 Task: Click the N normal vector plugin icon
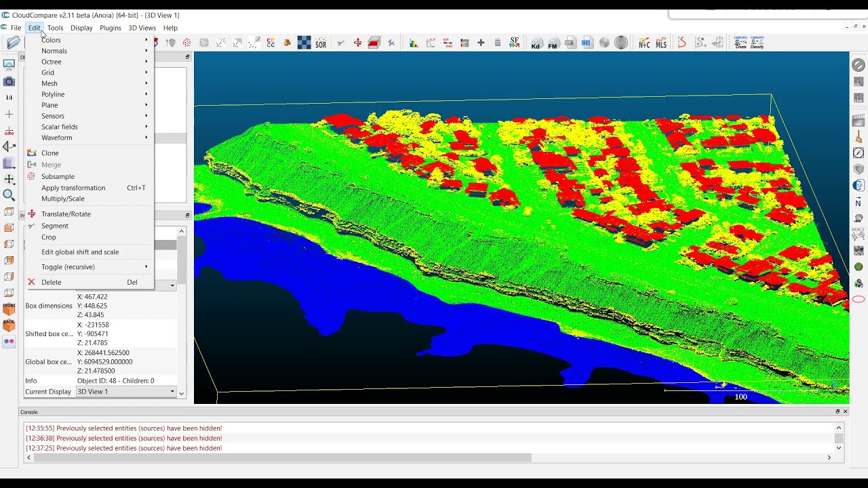click(859, 203)
